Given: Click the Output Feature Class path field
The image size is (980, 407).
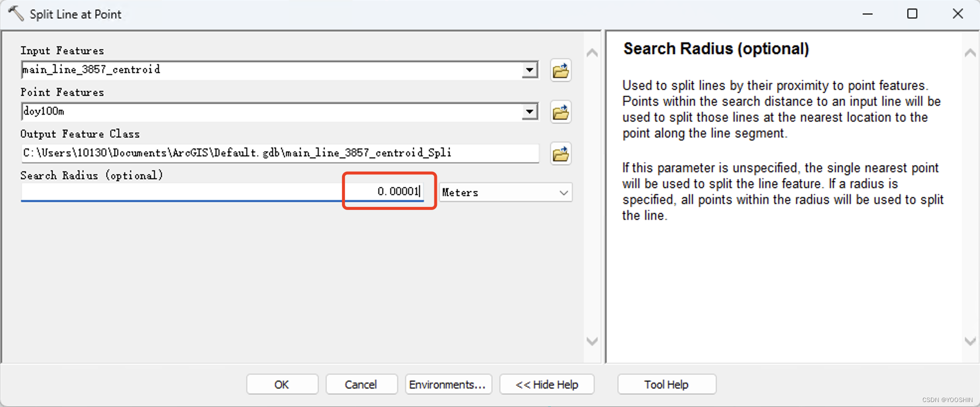Looking at the screenshot, I should [x=280, y=153].
